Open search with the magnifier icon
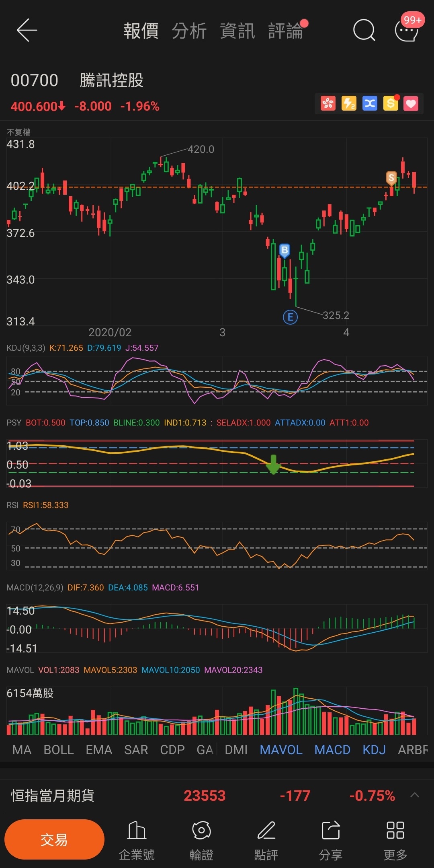The width and height of the screenshot is (434, 868). tap(364, 31)
